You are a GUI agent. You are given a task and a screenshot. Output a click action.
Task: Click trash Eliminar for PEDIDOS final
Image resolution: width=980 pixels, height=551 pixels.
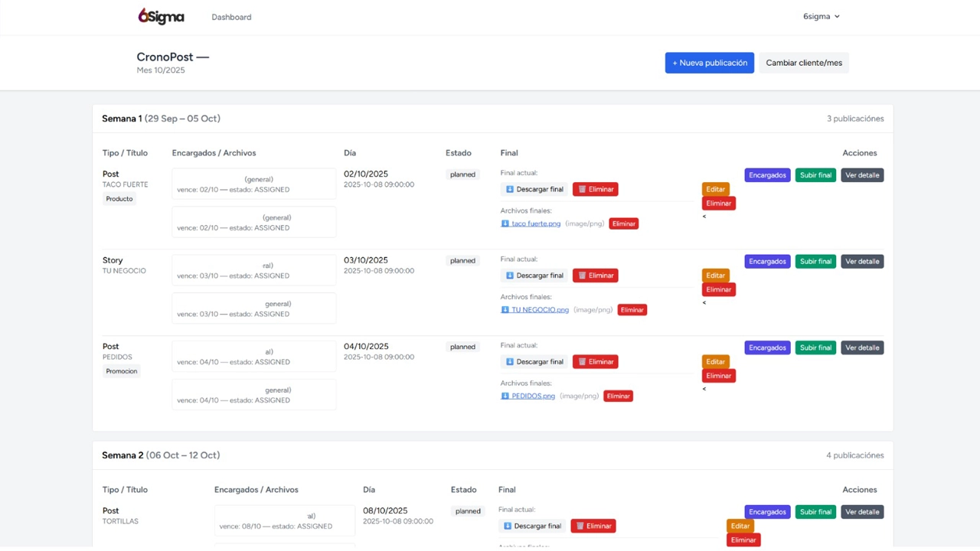point(595,362)
